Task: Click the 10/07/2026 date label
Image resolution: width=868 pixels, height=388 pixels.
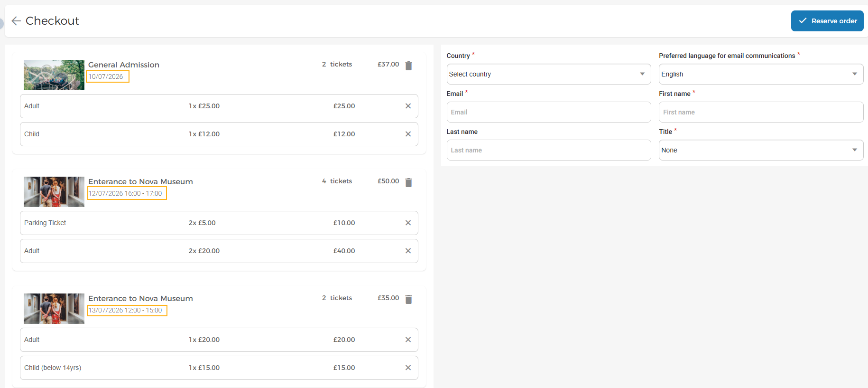Action: [107, 76]
